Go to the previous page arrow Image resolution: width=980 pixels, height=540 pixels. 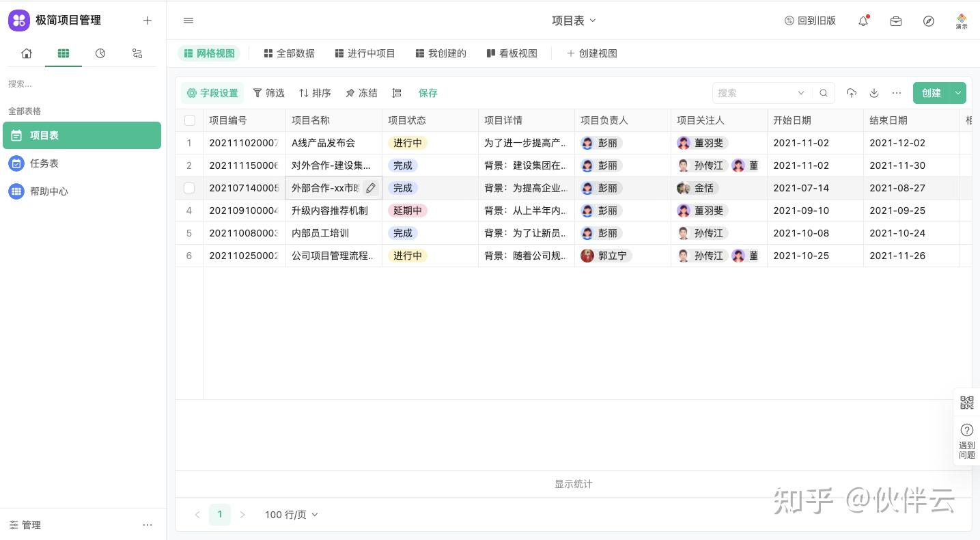tap(197, 515)
